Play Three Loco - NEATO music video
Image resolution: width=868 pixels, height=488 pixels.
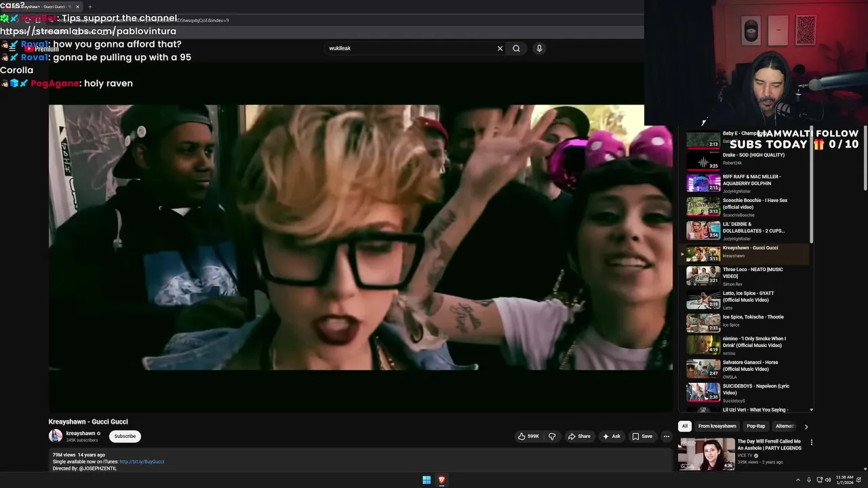(745, 276)
